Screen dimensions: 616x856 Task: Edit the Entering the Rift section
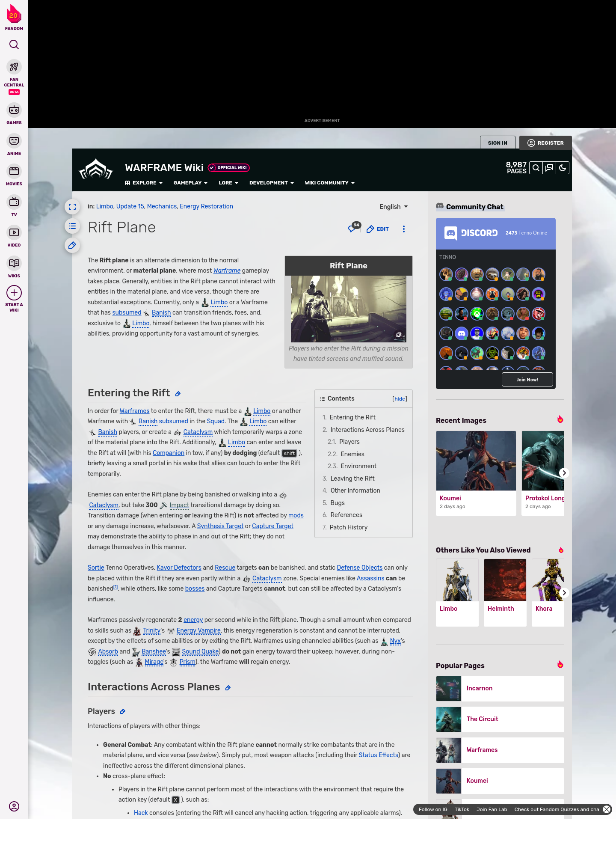tap(178, 394)
